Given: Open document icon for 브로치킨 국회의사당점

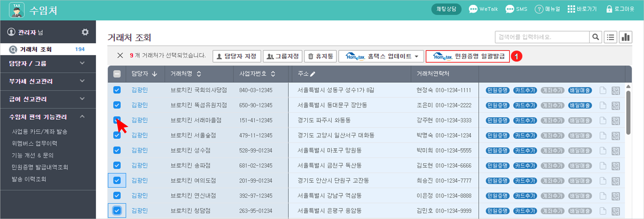Looking at the screenshot, I should pyautogui.click(x=603, y=90).
